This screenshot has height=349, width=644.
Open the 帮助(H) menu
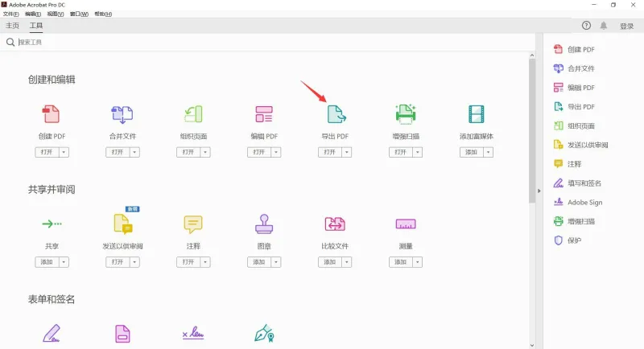tap(103, 14)
